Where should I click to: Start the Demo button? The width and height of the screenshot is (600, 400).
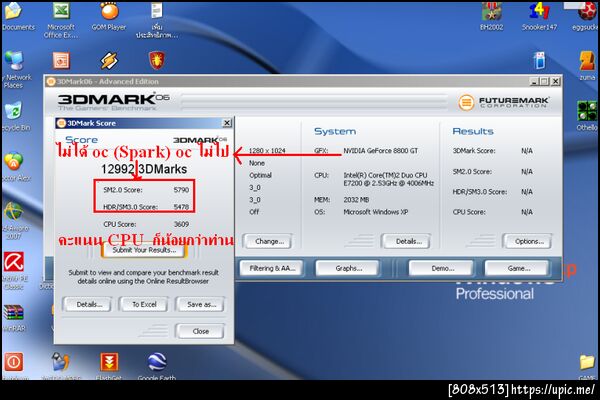442,268
